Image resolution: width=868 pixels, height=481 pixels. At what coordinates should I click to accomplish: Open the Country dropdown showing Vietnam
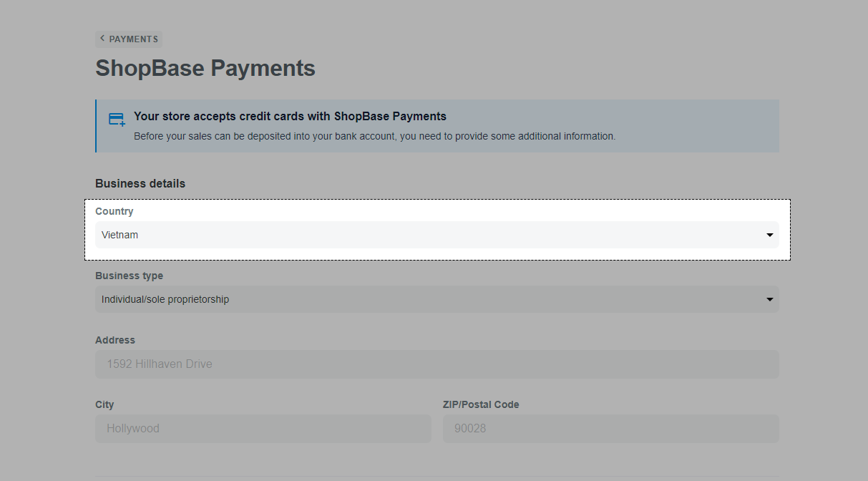pos(429,235)
